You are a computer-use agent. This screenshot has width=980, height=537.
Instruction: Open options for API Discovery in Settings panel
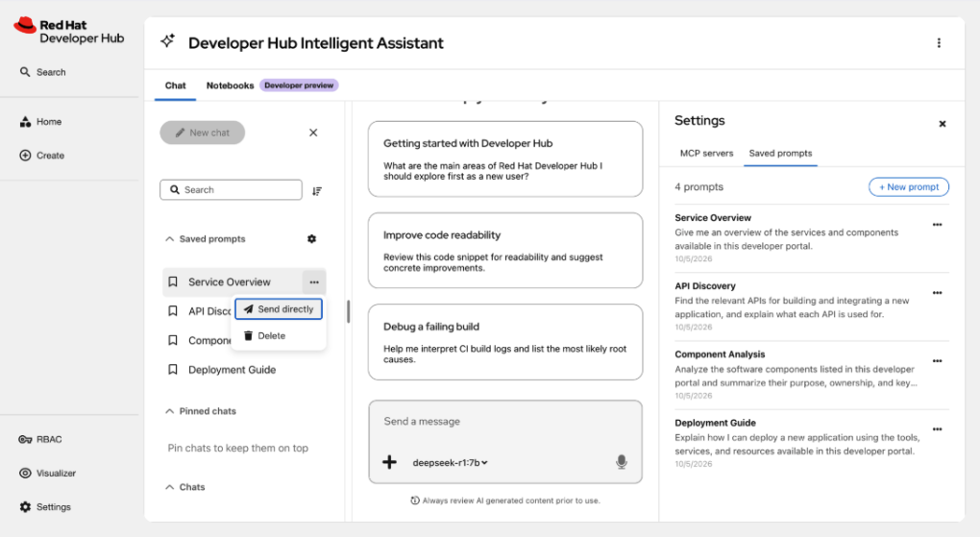pos(937,293)
